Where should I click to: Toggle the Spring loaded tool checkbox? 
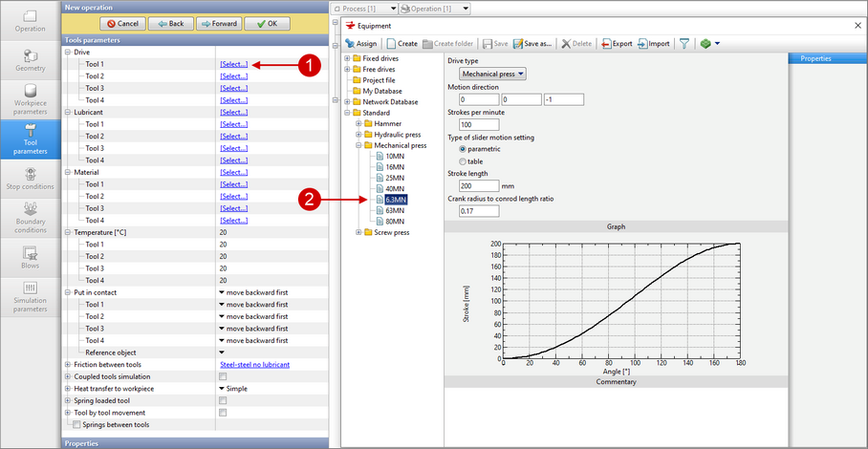223,401
